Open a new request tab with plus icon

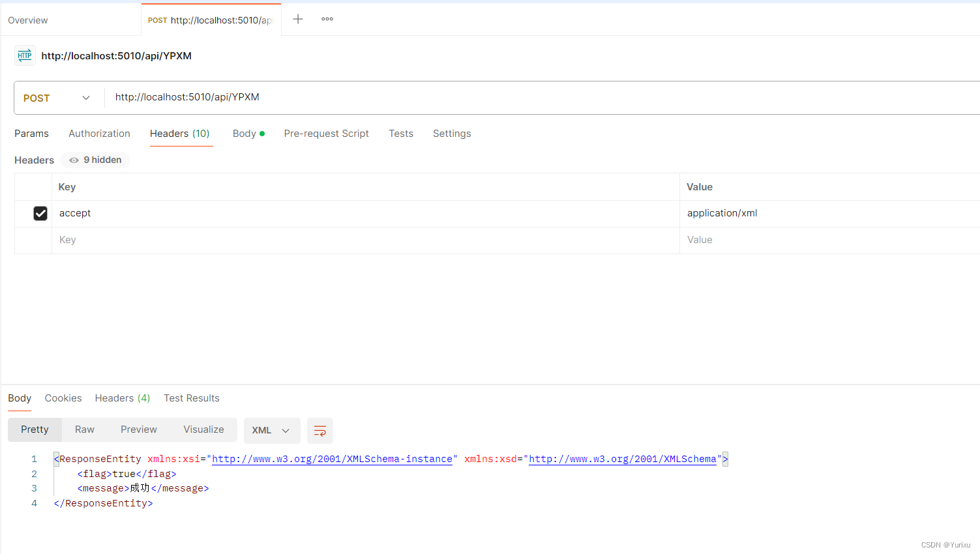(x=298, y=19)
